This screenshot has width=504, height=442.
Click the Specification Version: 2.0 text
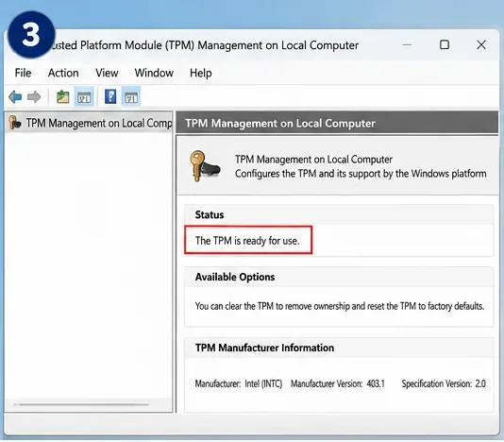tap(444, 383)
